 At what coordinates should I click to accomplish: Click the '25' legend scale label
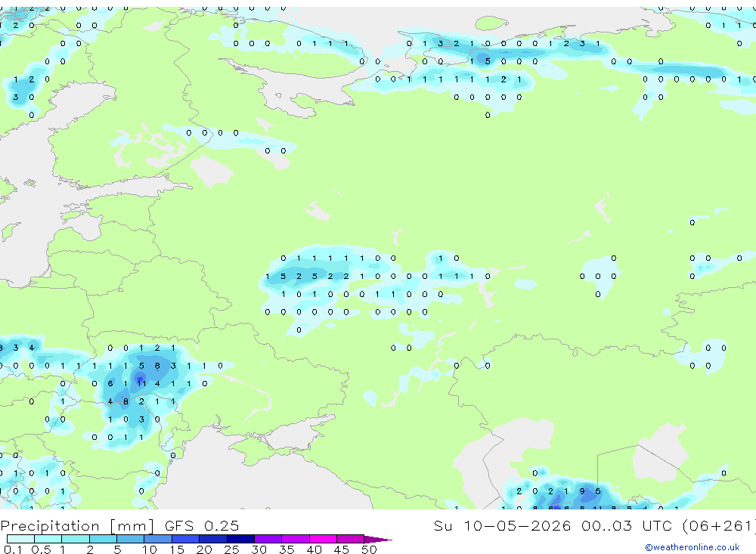(231, 549)
